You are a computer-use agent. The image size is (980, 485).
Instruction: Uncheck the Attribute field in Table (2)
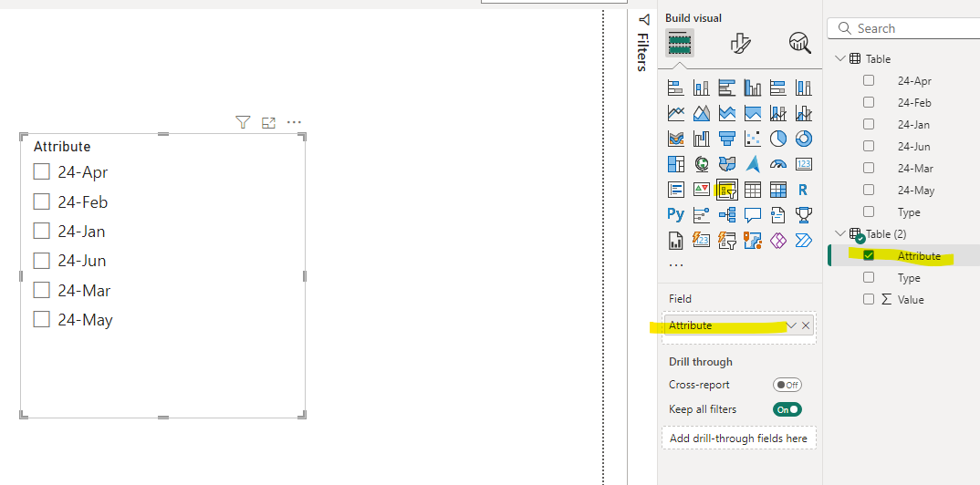click(x=869, y=255)
